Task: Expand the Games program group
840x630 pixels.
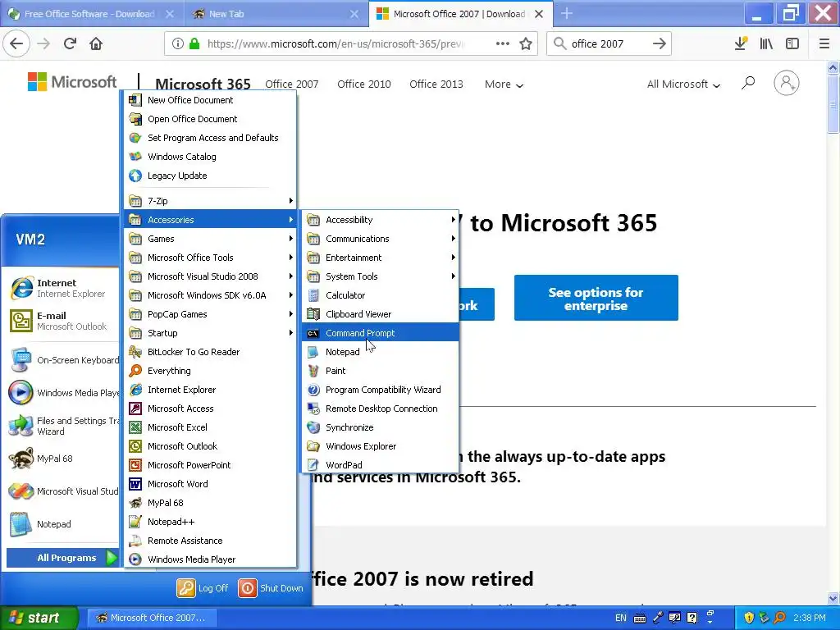Action: pyautogui.click(x=210, y=239)
